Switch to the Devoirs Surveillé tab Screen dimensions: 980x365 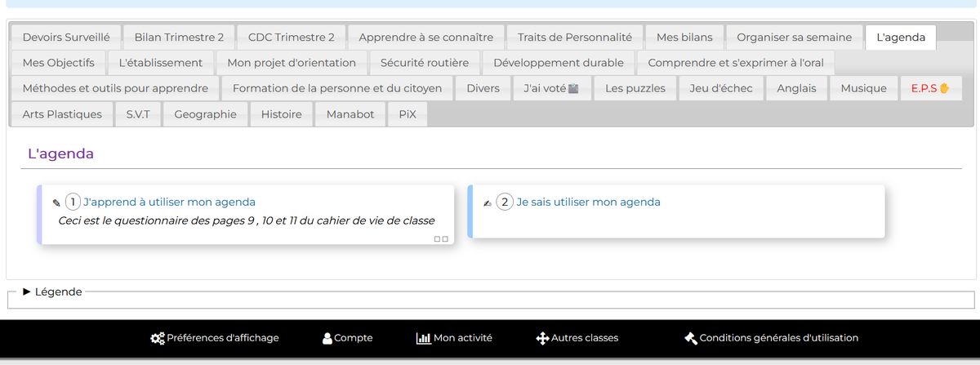click(x=66, y=37)
